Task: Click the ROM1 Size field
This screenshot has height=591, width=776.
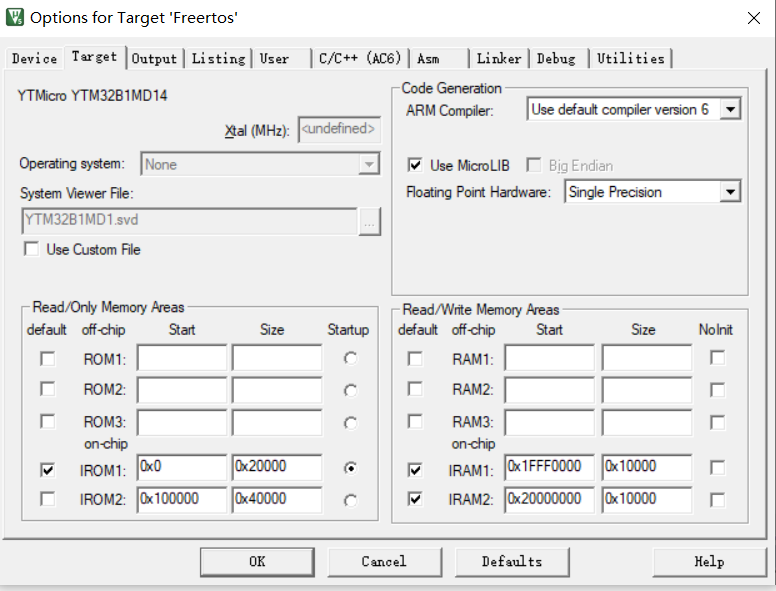Action: [x=277, y=358]
